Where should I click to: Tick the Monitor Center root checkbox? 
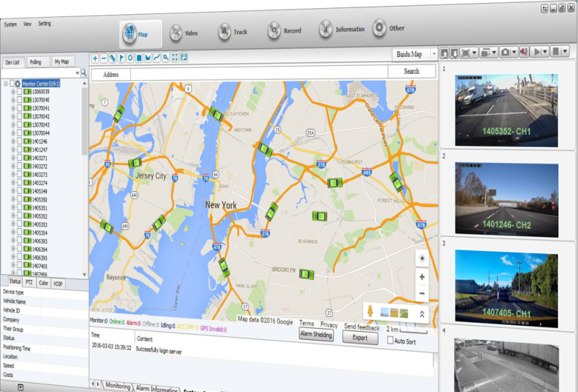12,84
